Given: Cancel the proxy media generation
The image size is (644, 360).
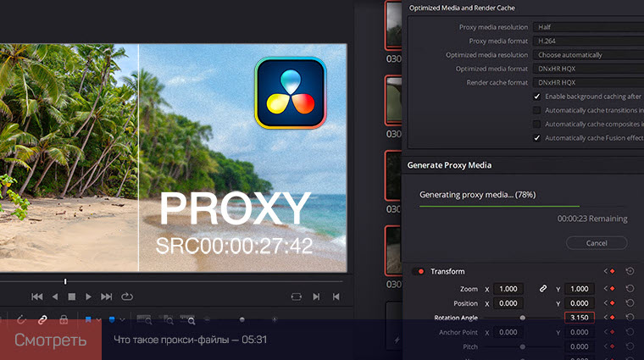Looking at the screenshot, I should coord(597,243).
